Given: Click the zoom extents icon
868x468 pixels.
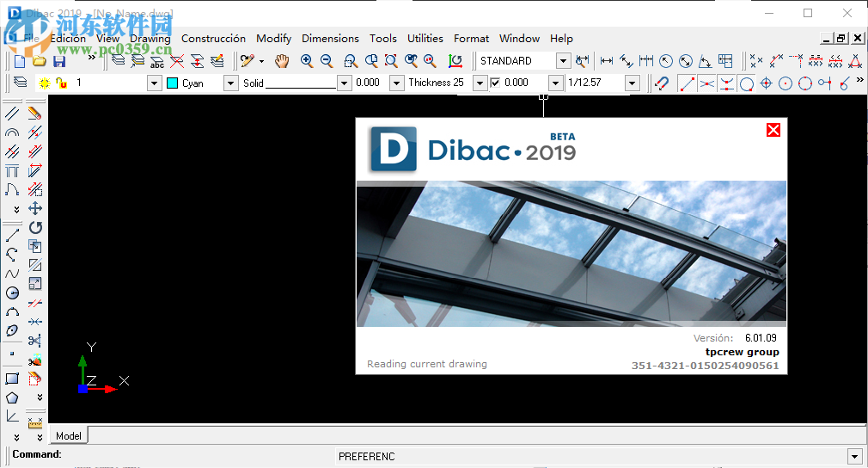Looking at the screenshot, I should coord(391,61).
